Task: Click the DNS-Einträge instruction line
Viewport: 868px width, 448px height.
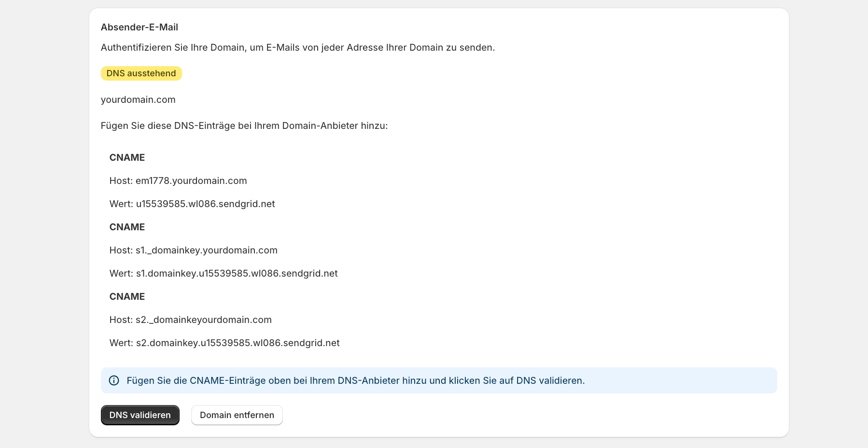Action: click(x=243, y=126)
